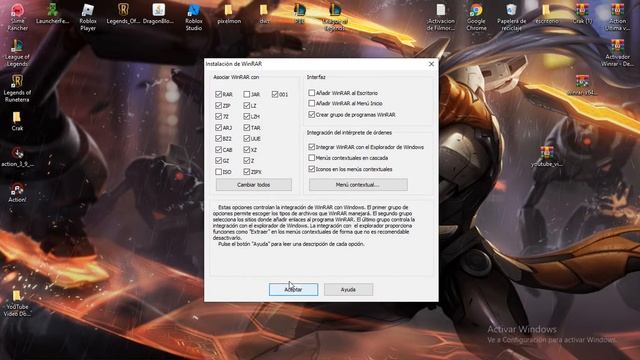Enable the JAR file association

click(247, 94)
